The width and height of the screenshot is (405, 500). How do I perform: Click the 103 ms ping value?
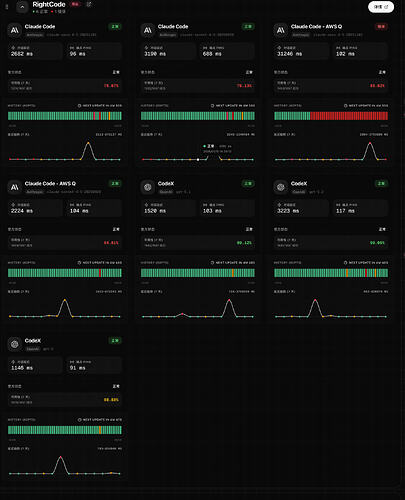212,211
